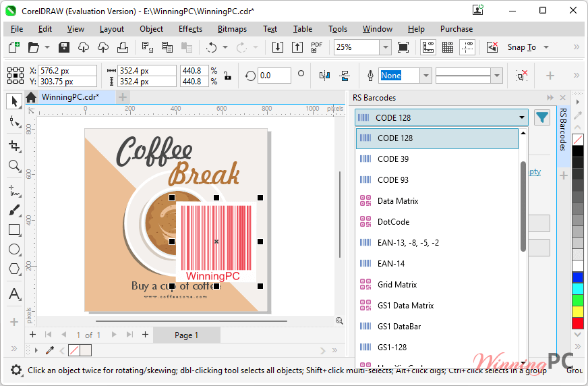Screen dimensions: 588x386
Task: Click the Print icon
Action: click(123, 47)
